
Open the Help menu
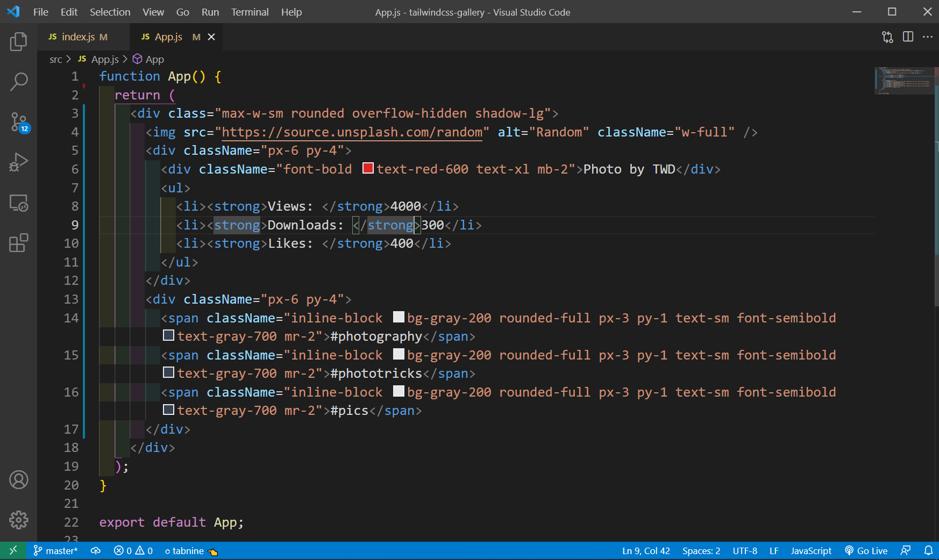(x=291, y=12)
